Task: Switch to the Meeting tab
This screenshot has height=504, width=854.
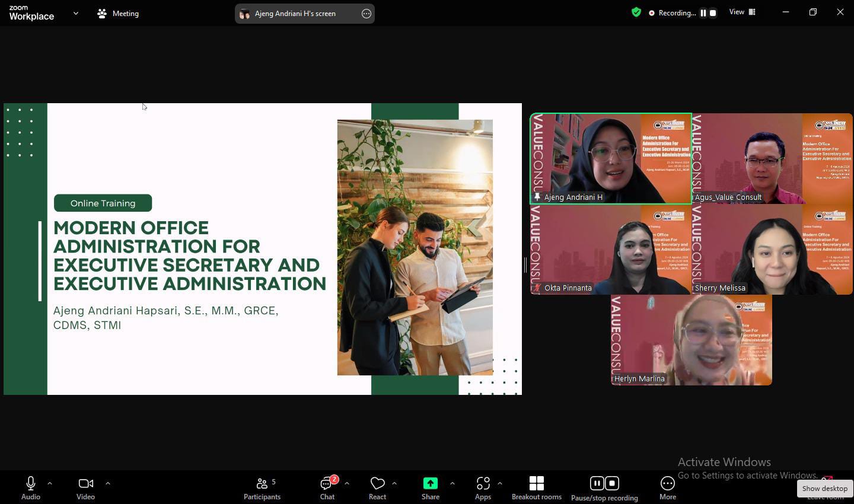Action: coord(118,13)
